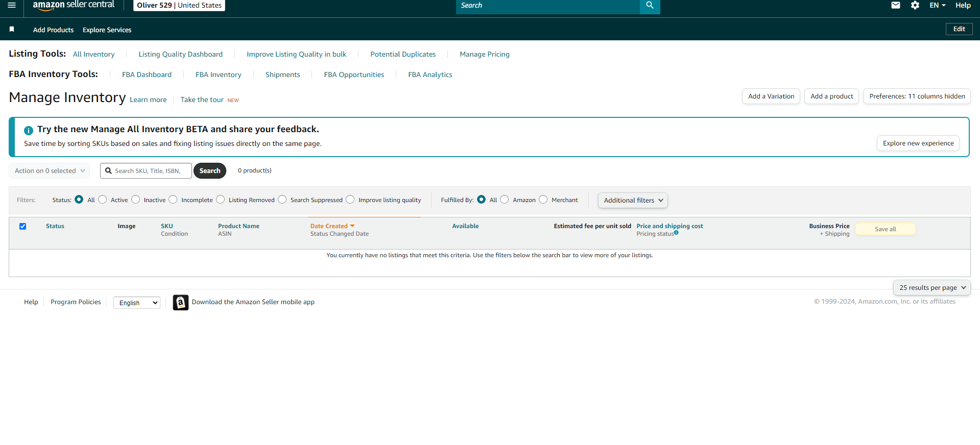Viewport: 980px width, 445px height.
Task: Sort by the Product Name column header
Action: pos(239,226)
